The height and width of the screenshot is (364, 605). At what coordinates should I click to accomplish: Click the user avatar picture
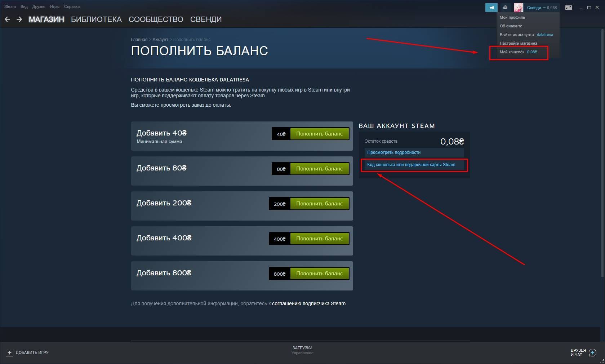(519, 7)
